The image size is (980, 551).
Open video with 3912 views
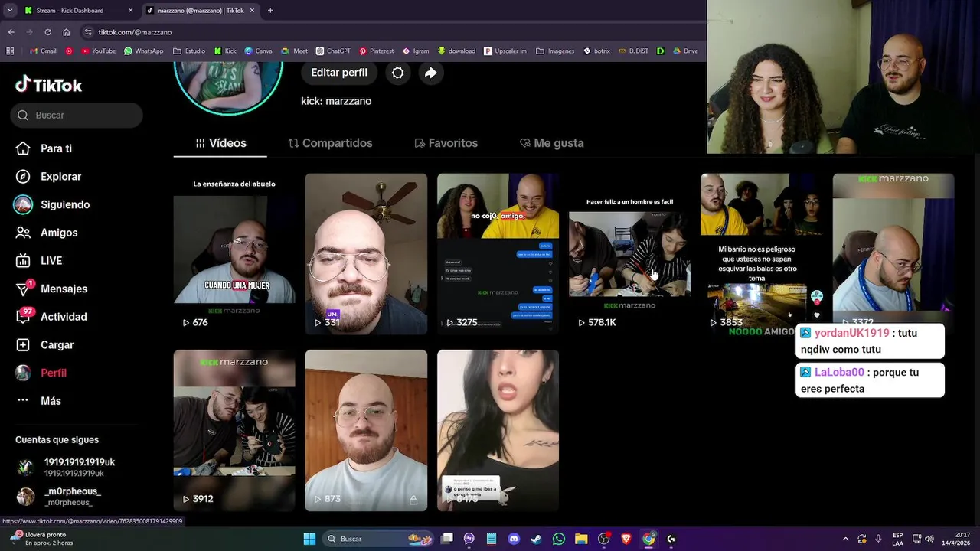pos(234,430)
